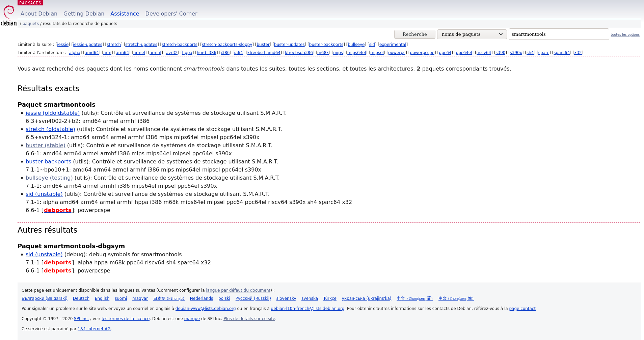Viewport: 644px width, 340px height.
Task: Open jessie (oldoldstable) package link
Action: tap(53, 113)
